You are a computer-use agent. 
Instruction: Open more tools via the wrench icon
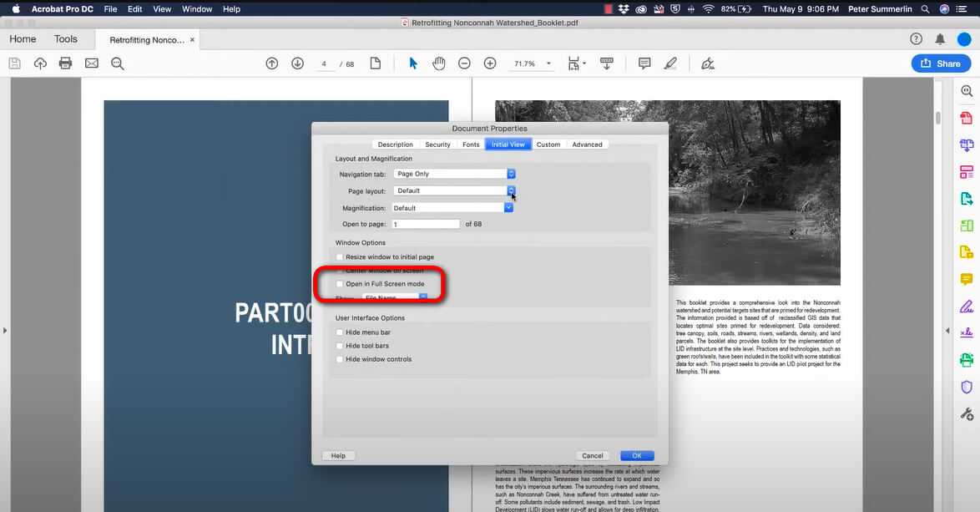point(965,413)
